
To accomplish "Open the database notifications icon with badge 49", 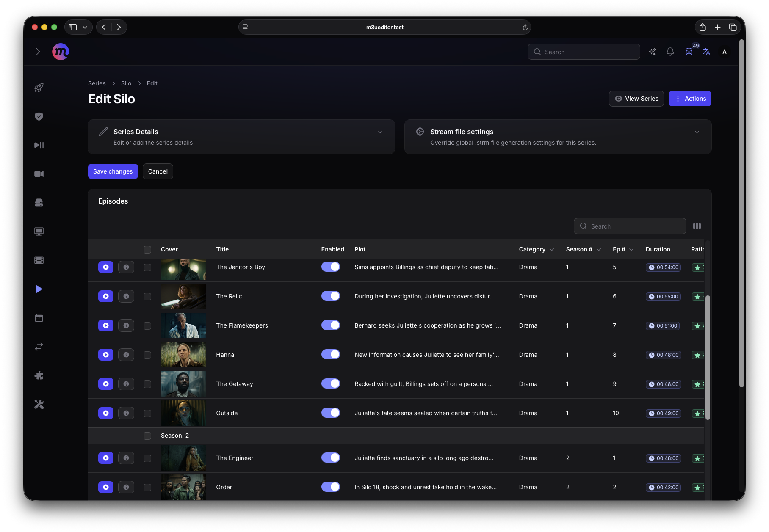I will 689,52.
